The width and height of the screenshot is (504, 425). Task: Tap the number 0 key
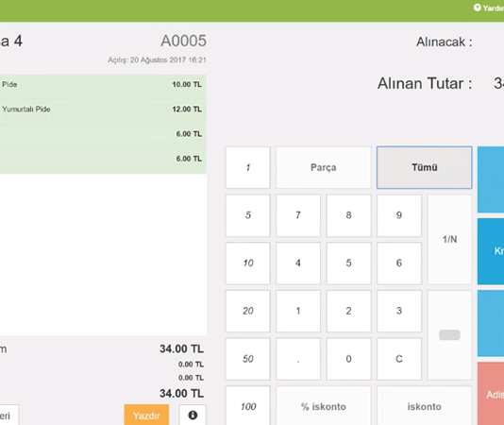[x=348, y=359]
